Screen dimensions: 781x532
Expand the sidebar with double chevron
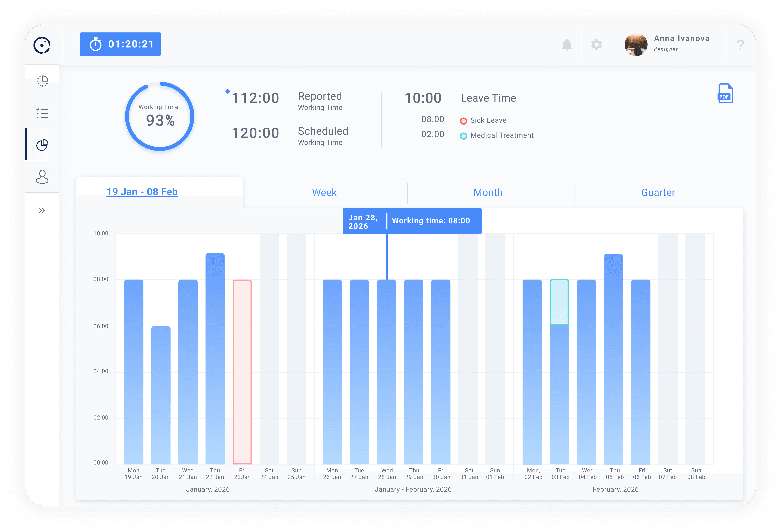click(x=42, y=210)
